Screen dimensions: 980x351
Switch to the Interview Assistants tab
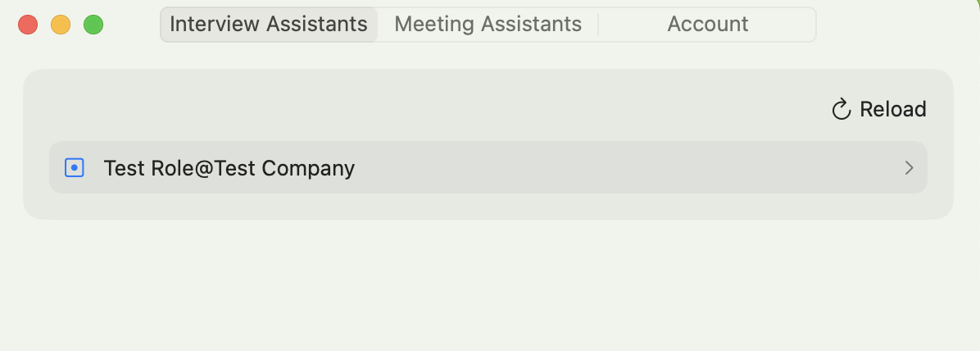pos(268,25)
